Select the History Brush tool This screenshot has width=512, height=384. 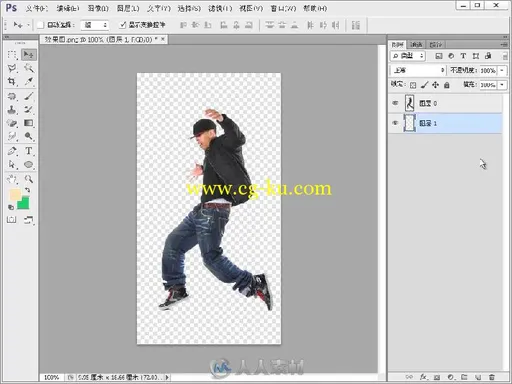(29, 110)
